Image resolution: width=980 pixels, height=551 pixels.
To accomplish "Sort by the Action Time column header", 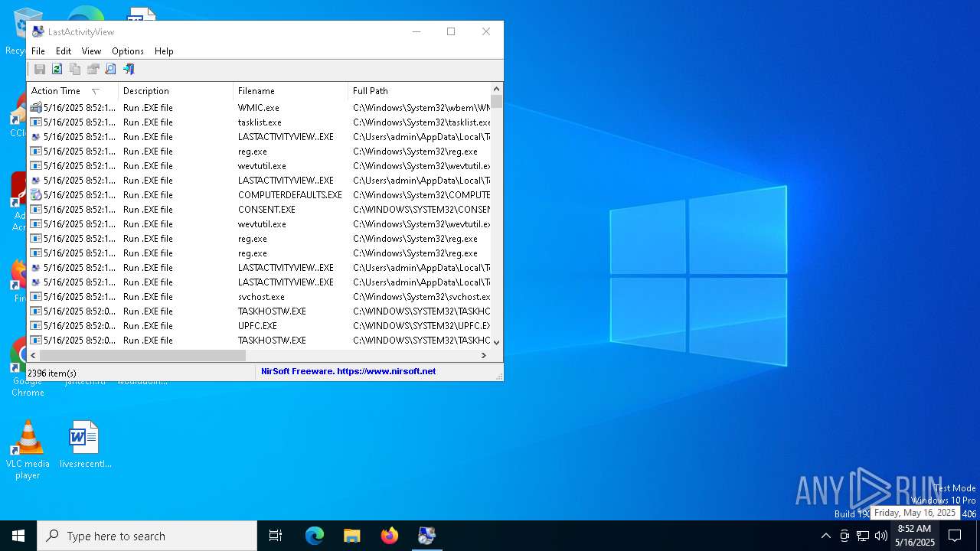I will click(73, 91).
